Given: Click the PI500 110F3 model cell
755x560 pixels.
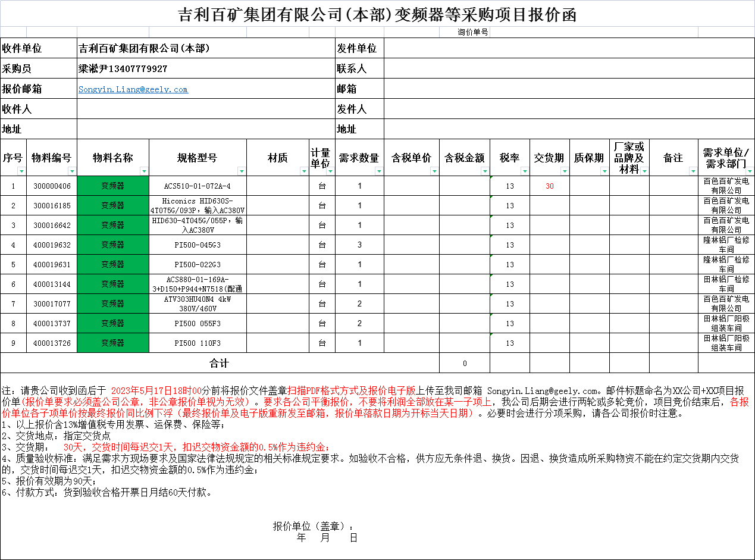Looking at the screenshot, I should (x=198, y=343).
